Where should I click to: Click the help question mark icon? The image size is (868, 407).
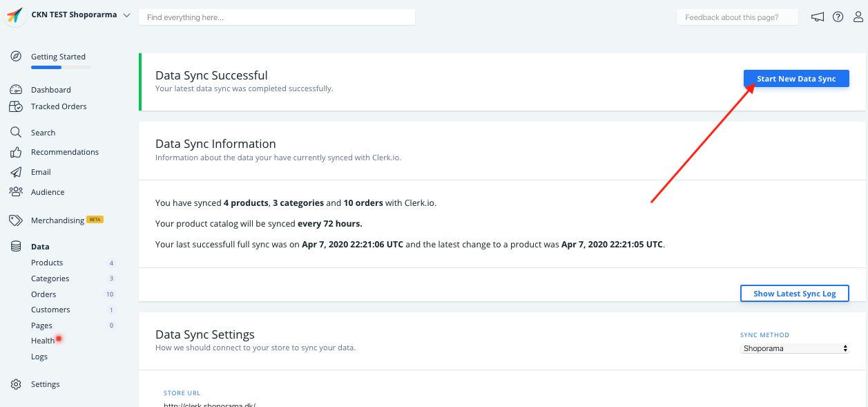(x=838, y=17)
